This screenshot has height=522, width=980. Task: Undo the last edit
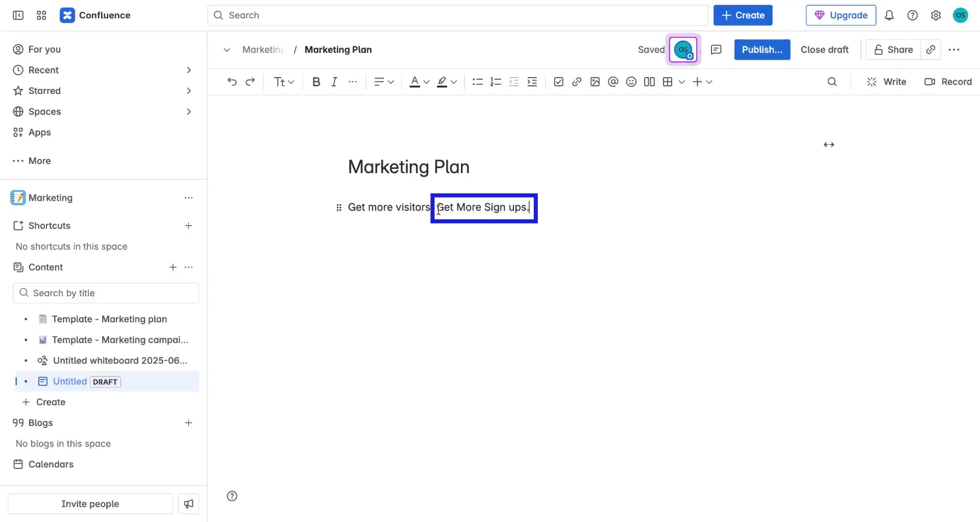pyautogui.click(x=232, y=82)
